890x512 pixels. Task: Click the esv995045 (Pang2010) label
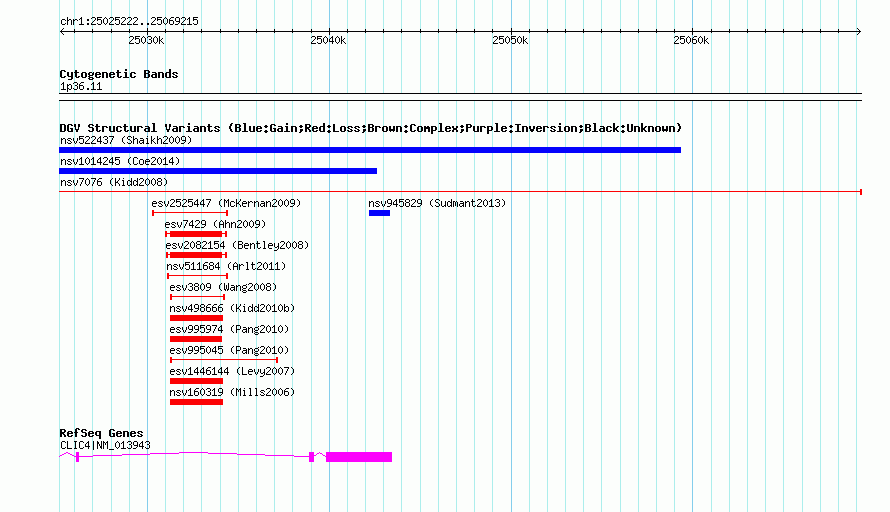pyautogui.click(x=229, y=350)
